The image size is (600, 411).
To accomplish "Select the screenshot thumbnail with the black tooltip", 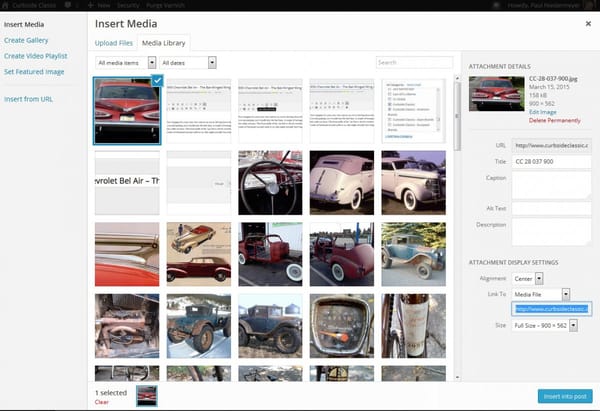I will tap(270, 111).
